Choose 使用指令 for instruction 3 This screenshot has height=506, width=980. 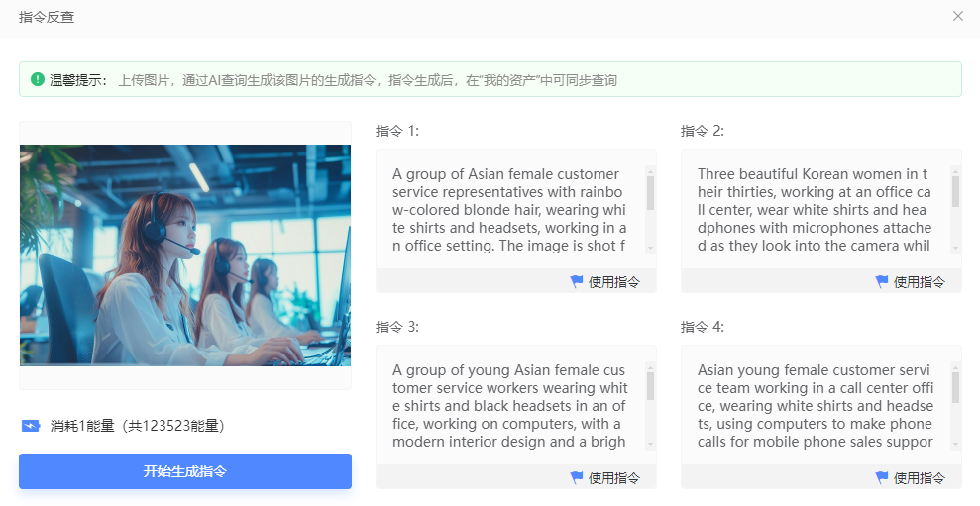tap(613, 478)
